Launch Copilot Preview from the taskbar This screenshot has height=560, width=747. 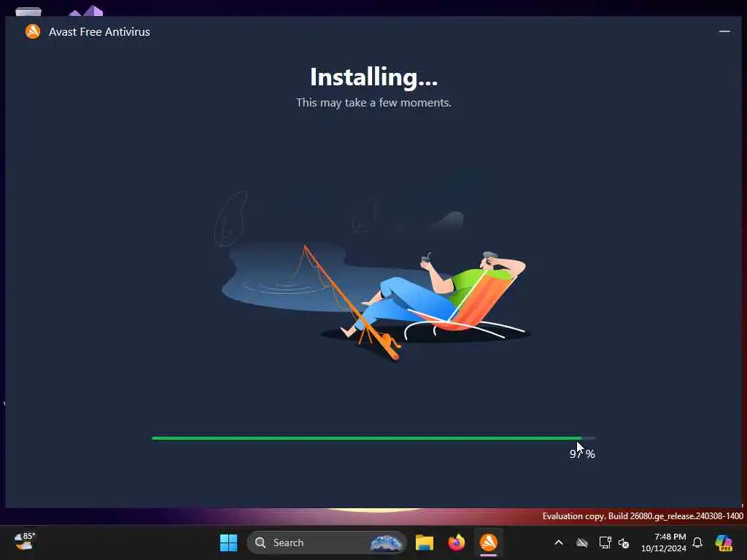pyautogui.click(x=724, y=542)
